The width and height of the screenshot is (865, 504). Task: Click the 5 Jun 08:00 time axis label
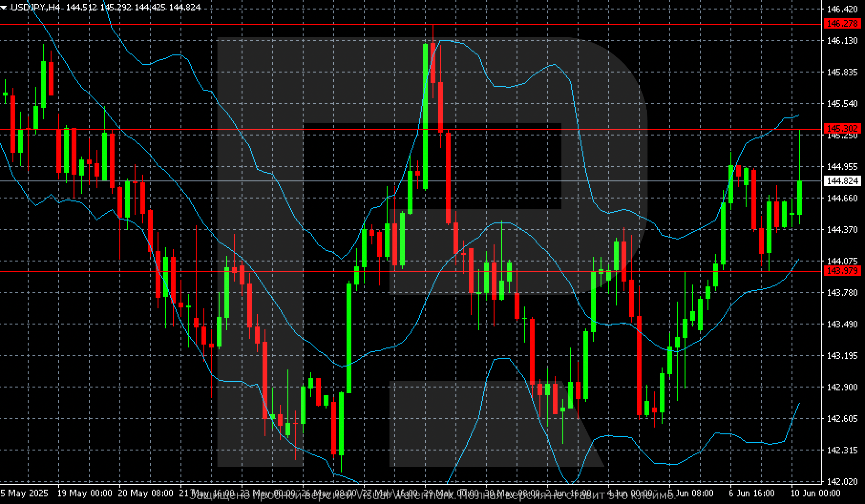691,493
